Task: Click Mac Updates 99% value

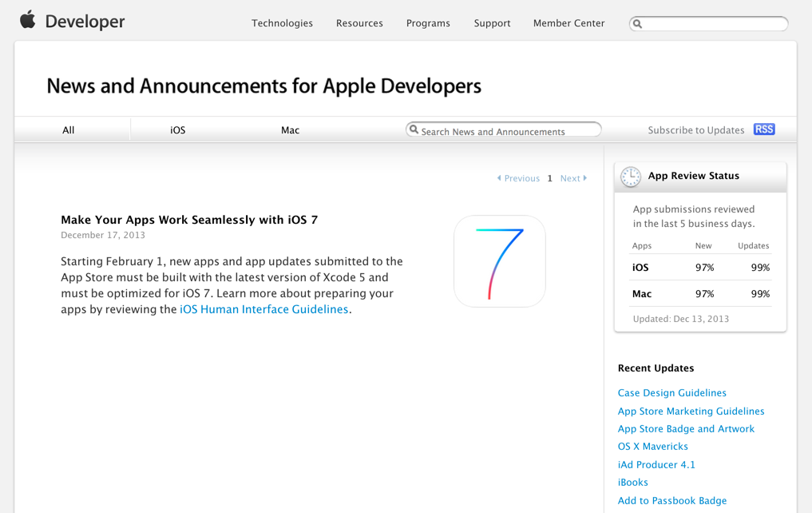Action: (x=760, y=294)
